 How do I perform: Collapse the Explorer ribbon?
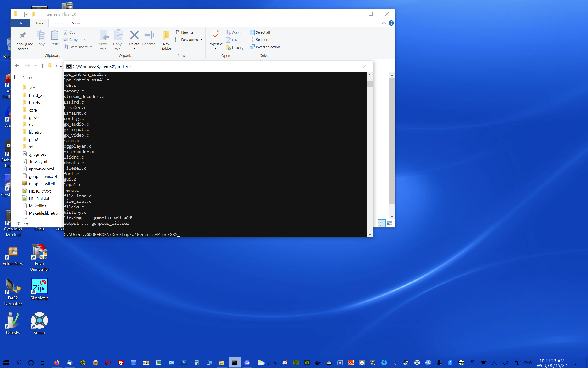coord(384,23)
